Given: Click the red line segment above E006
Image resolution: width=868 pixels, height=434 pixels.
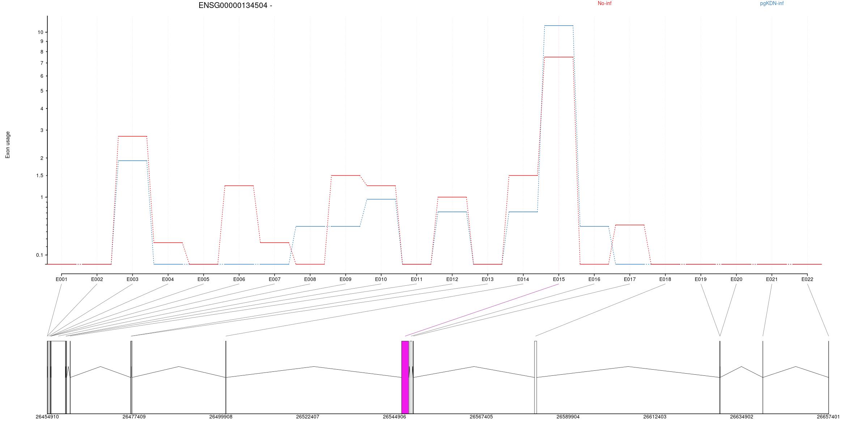Looking at the screenshot, I should 239,186.
